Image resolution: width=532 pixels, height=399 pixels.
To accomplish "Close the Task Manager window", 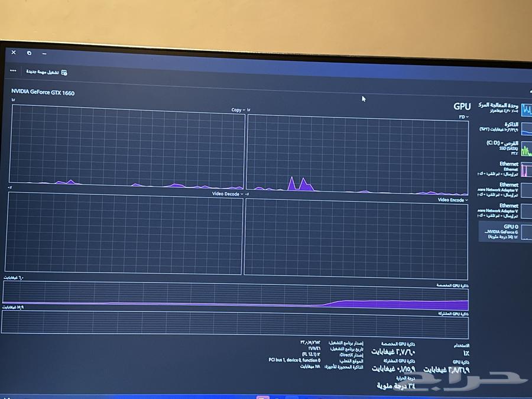I will pyautogui.click(x=14, y=52).
